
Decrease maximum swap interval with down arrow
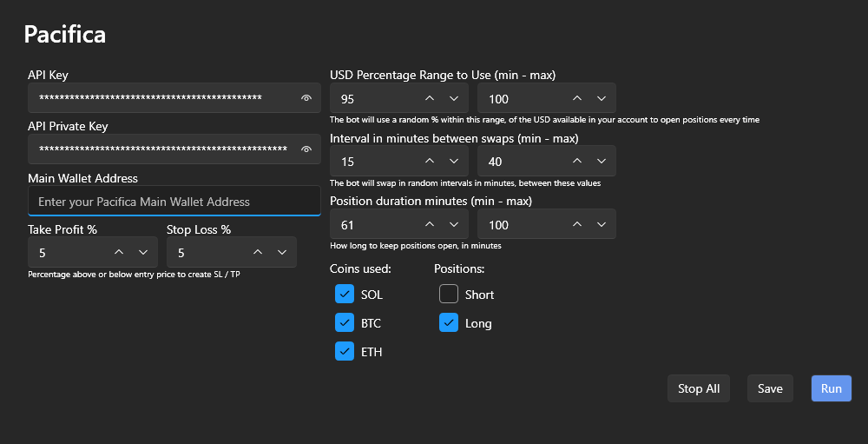click(602, 162)
